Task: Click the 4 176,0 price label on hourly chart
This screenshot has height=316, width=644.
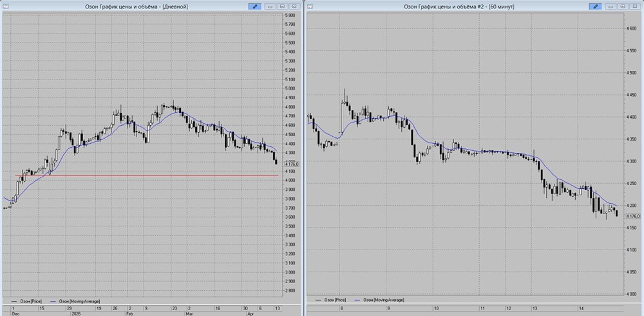Action: pos(633,217)
